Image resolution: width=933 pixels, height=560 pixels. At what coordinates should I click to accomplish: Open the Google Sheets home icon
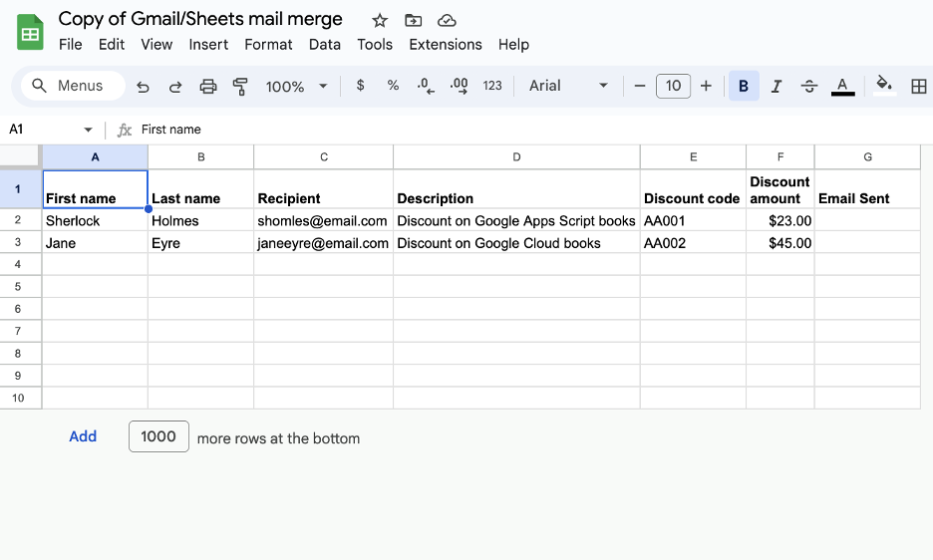point(30,32)
